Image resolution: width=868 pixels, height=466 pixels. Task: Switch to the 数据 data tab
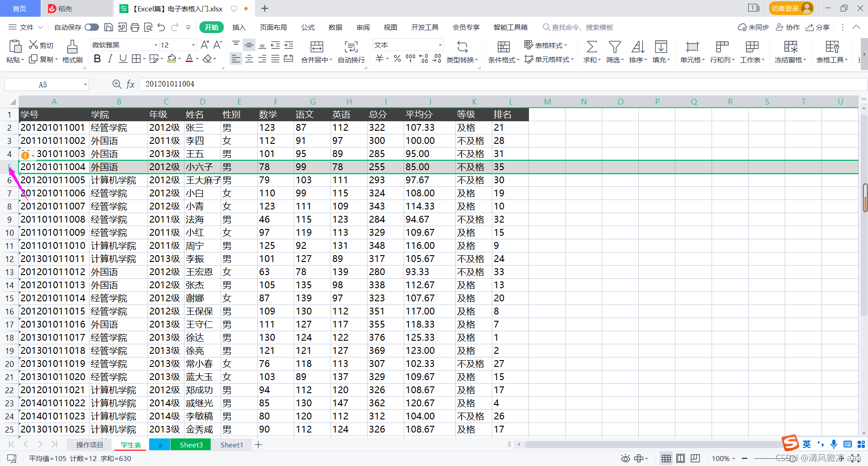coord(335,28)
